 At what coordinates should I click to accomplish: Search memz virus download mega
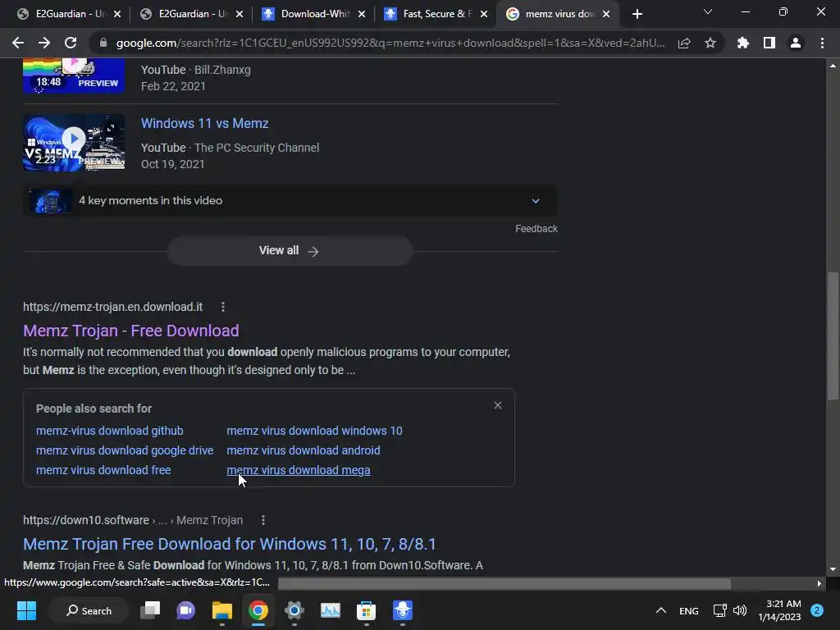pyautogui.click(x=299, y=470)
